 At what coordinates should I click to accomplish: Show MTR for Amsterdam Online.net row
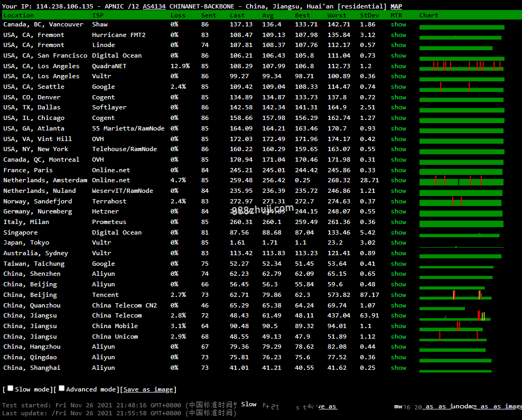click(x=398, y=180)
